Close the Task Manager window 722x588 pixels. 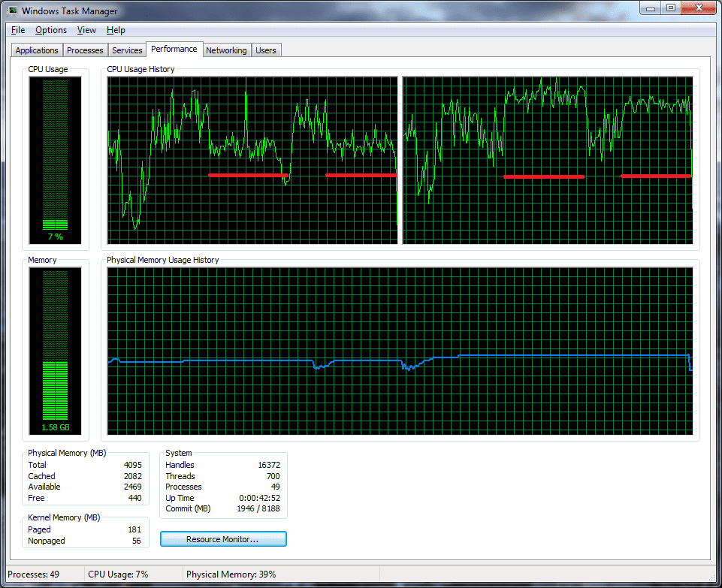point(699,8)
